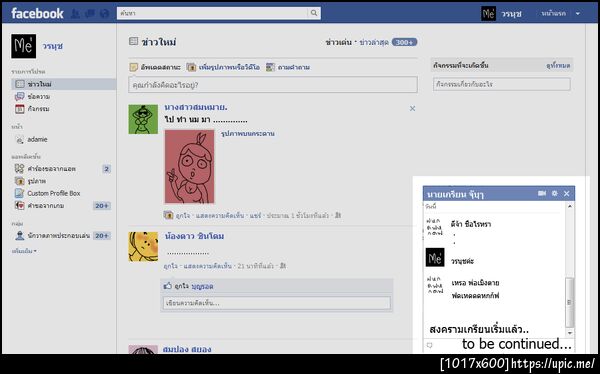Viewport: 600px width, 374px height.
Task: Click the write a comment field
Action: [x=277, y=303]
